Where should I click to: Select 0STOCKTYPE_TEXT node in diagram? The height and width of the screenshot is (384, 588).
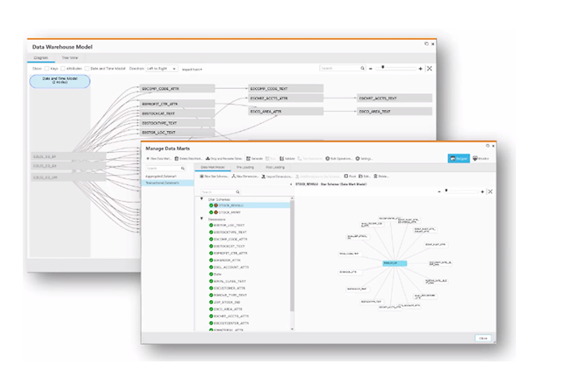click(x=177, y=123)
